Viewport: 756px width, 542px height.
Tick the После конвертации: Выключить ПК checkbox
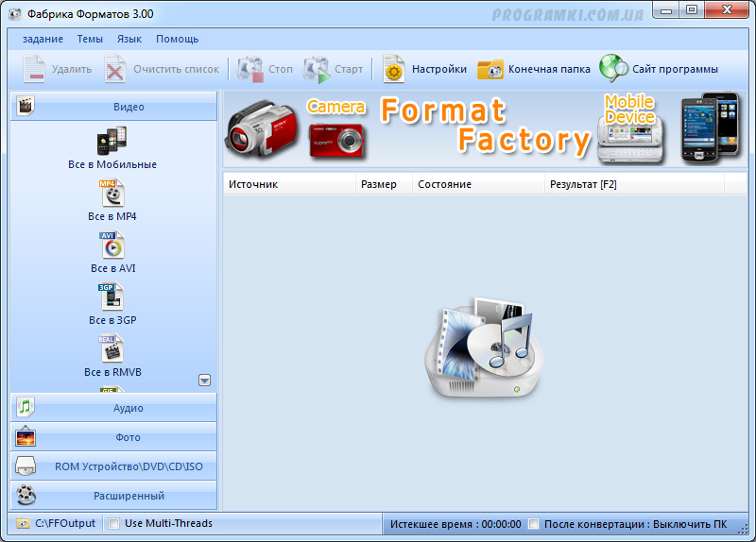[x=533, y=524]
